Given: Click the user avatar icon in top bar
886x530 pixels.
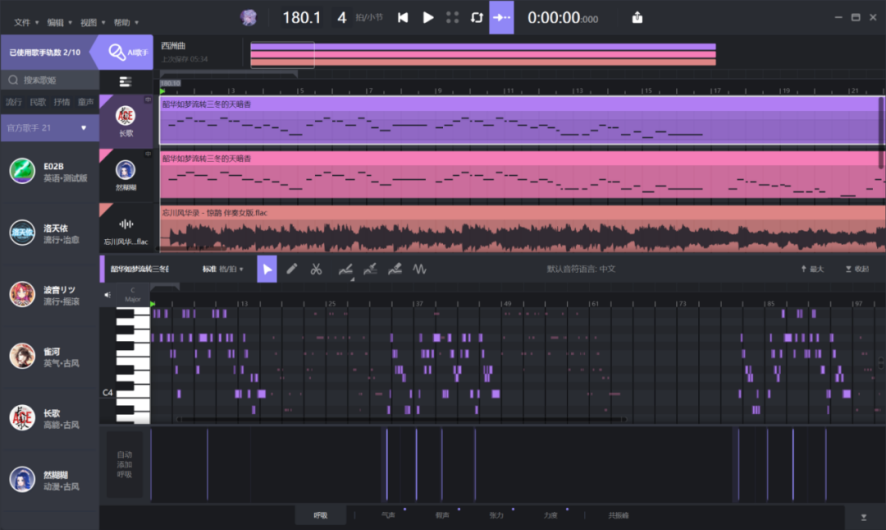Looking at the screenshot, I should pyautogui.click(x=248, y=18).
